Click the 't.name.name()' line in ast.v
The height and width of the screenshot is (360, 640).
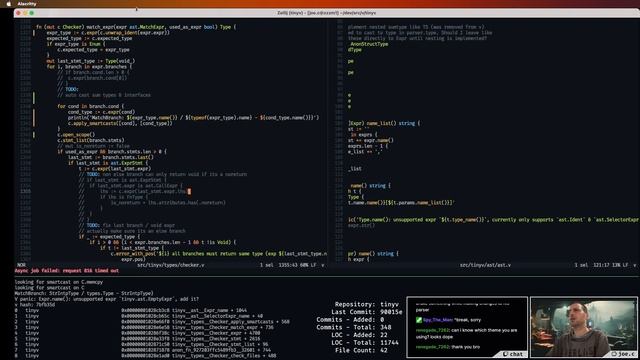(x=401, y=202)
